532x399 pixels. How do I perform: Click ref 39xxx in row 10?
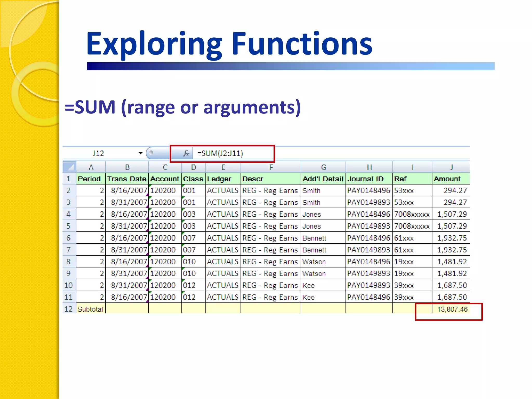click(x=412, y=285)
